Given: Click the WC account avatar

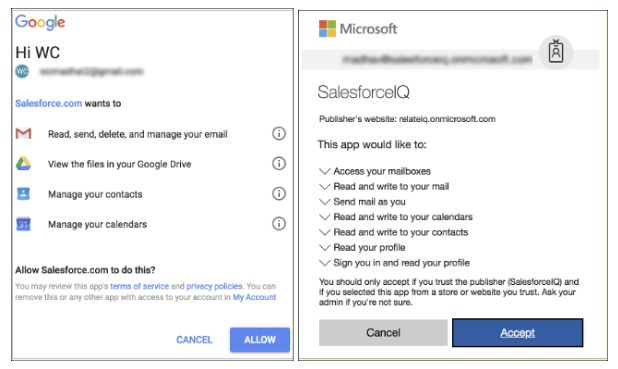Looking at the screenshot, I should pos(22,71).
